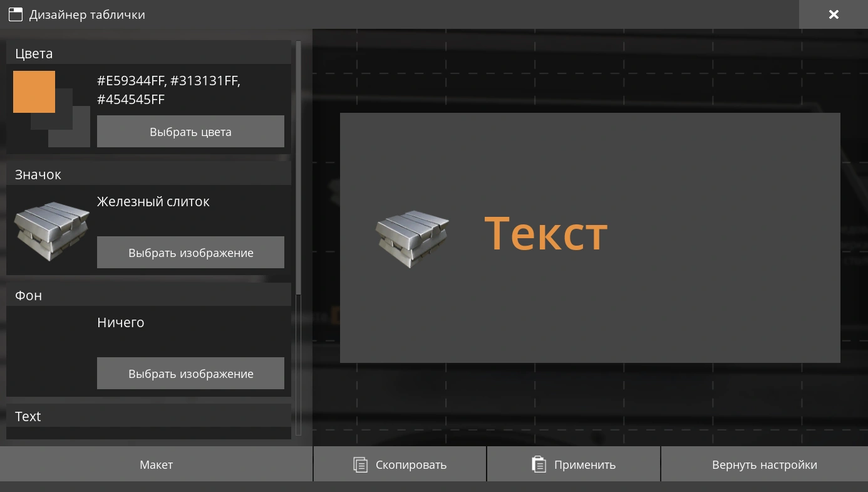Click the copy icon on the Скопировать button
The height and width of the screenshot is (492, 868).
tap(360, 464)
